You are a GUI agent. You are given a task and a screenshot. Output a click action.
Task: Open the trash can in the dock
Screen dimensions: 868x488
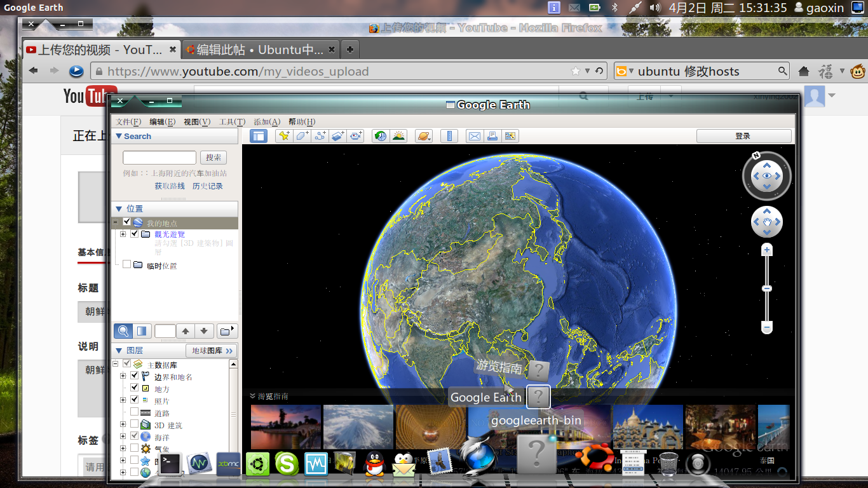[x=668, y=464]
